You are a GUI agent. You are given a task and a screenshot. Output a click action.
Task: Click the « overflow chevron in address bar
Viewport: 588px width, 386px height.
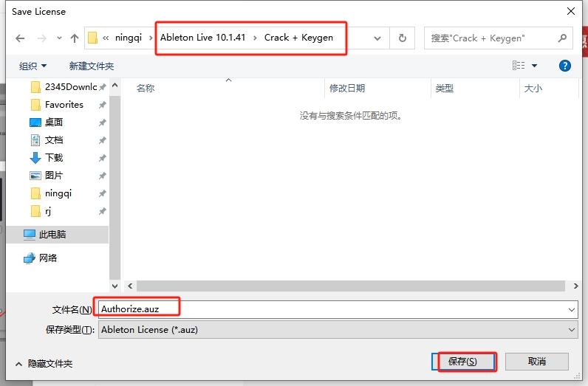106,38
